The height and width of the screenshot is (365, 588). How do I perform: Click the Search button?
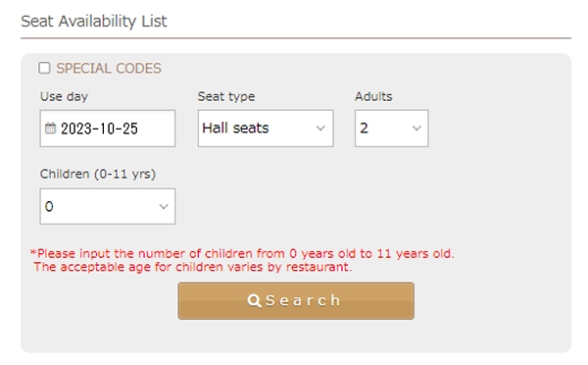296,301
